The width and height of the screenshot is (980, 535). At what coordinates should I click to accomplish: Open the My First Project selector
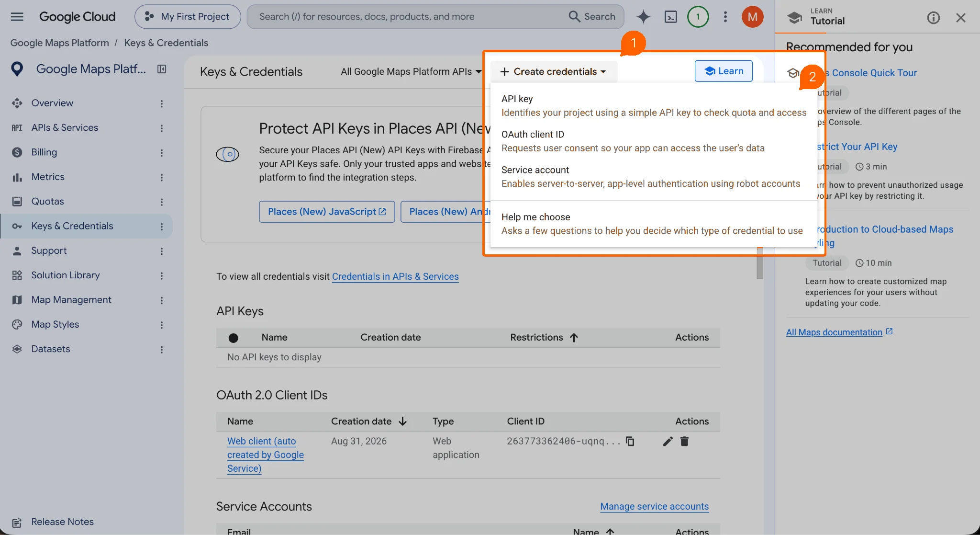(188, 17)
